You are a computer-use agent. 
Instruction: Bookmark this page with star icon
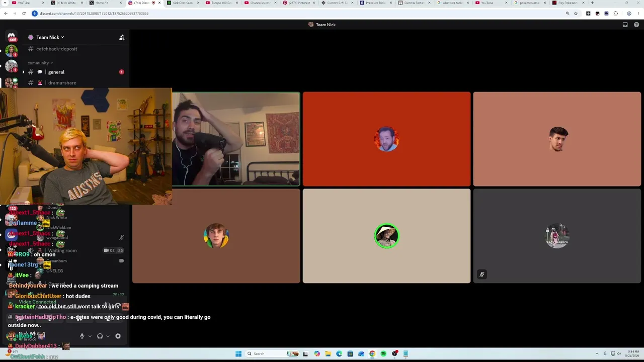[x=576, y=14]
